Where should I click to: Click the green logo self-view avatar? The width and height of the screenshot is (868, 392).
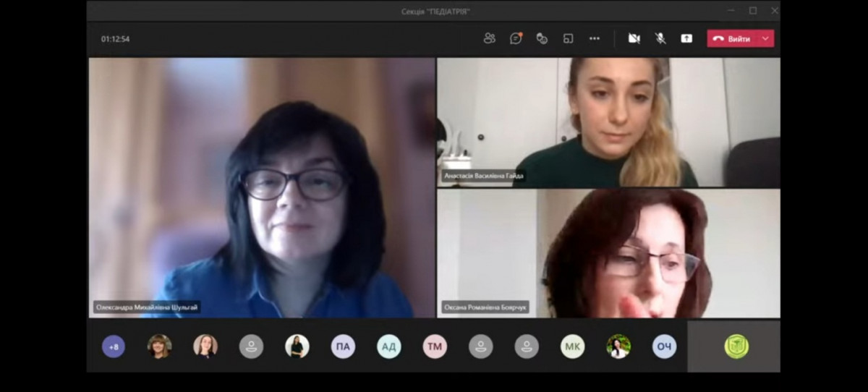coord(736,346)
